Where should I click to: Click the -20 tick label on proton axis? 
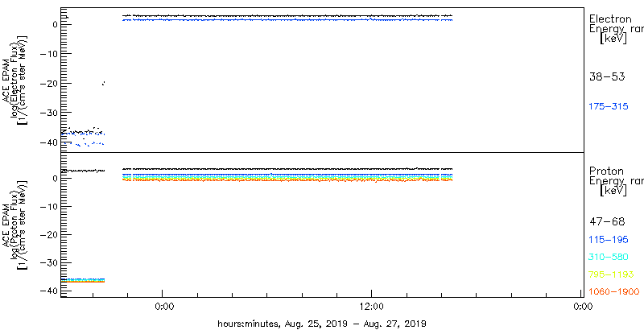51,235
